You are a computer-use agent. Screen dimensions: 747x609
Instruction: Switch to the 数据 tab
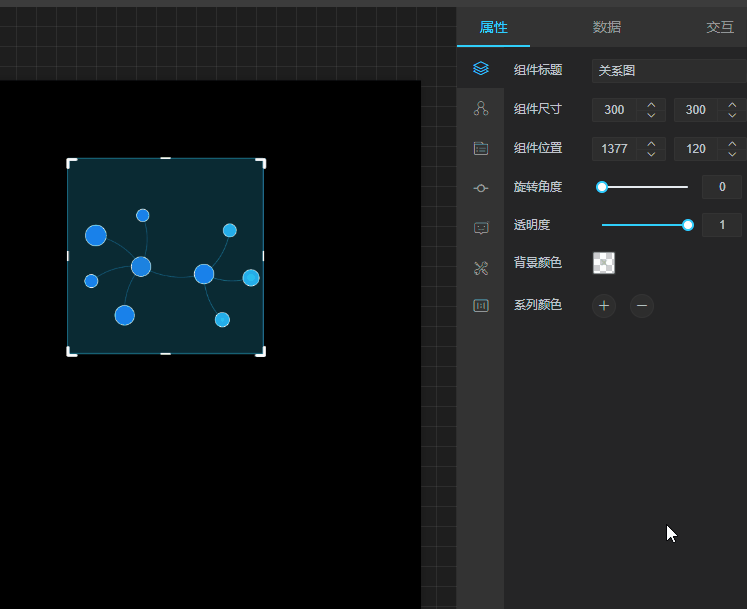click(x=606, y=27)
